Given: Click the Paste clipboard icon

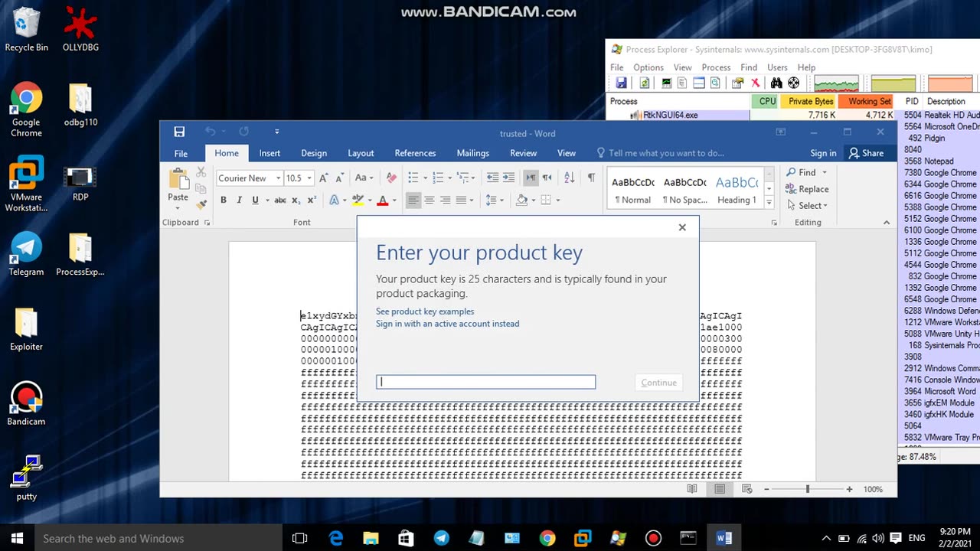Looking at the screenshot, I should [178, 181].
